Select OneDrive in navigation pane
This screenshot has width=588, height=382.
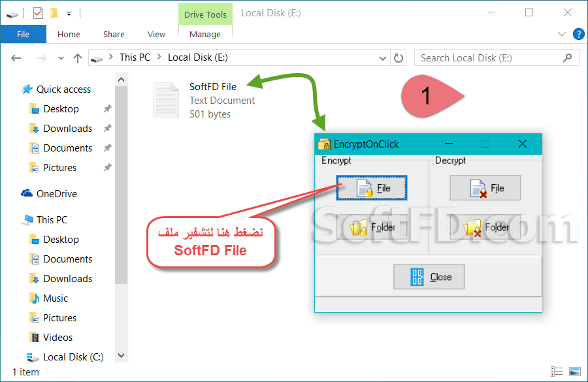(x=57, y=193)
